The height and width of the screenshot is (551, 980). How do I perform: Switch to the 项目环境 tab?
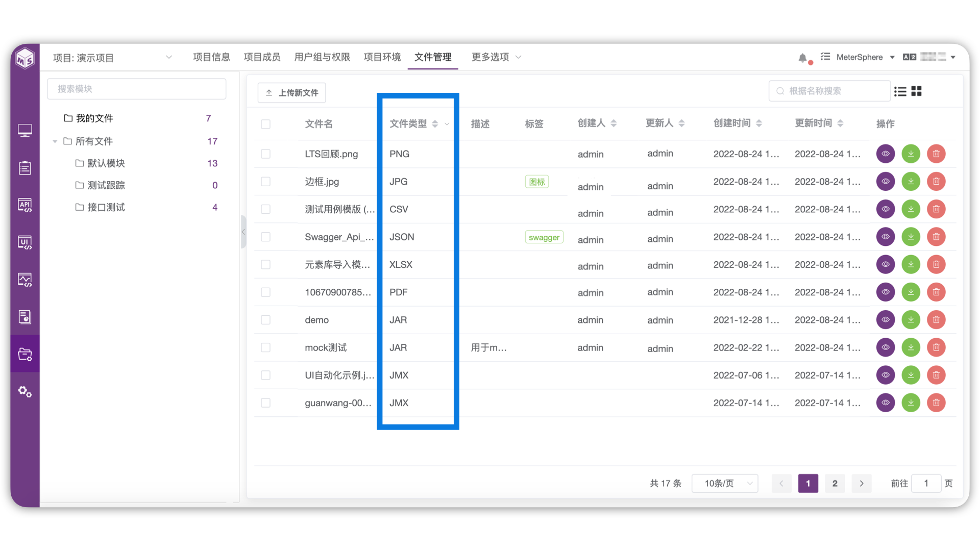coord(382,57)
